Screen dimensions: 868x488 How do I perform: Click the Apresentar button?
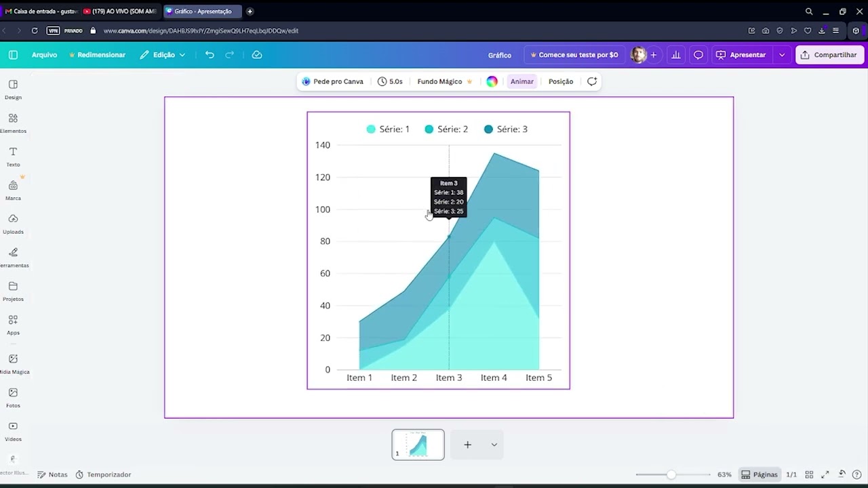point(741,55)
